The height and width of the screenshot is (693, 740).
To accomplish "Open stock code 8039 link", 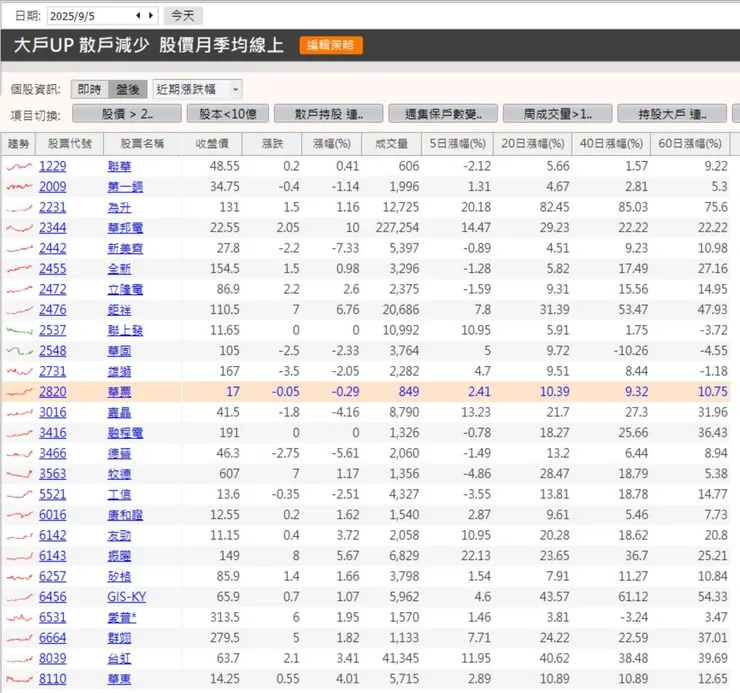I will [52, 659].
